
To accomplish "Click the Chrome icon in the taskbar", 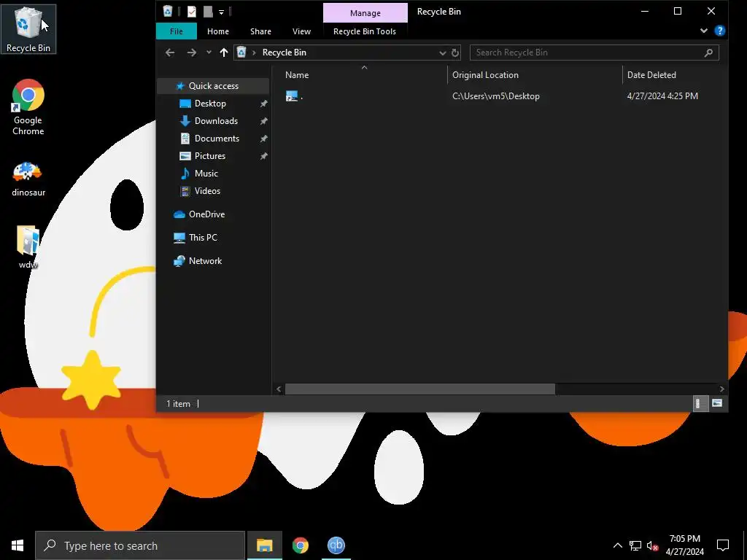I will tap(300, 545).
